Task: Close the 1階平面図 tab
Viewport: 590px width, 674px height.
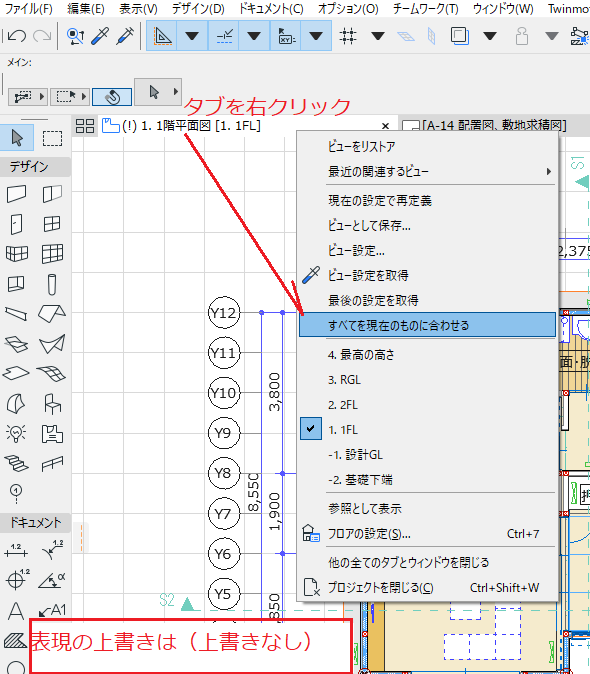Action: click(385, 126)
